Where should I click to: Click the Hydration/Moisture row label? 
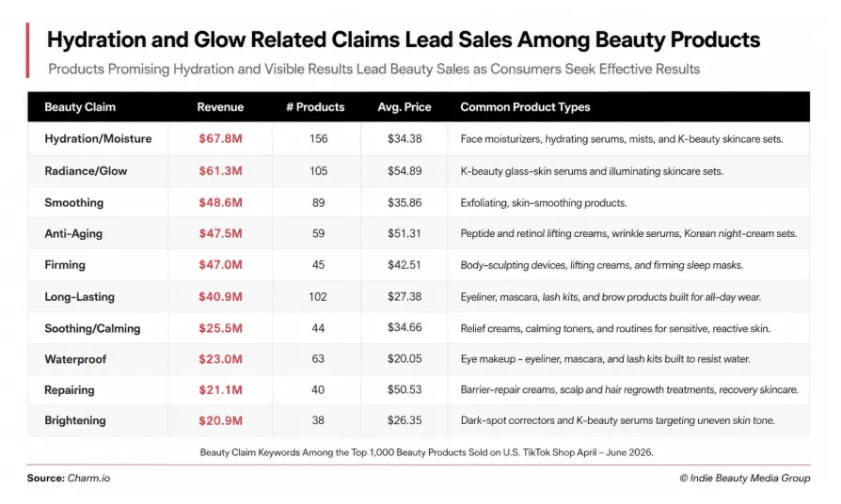click(98, 139)
